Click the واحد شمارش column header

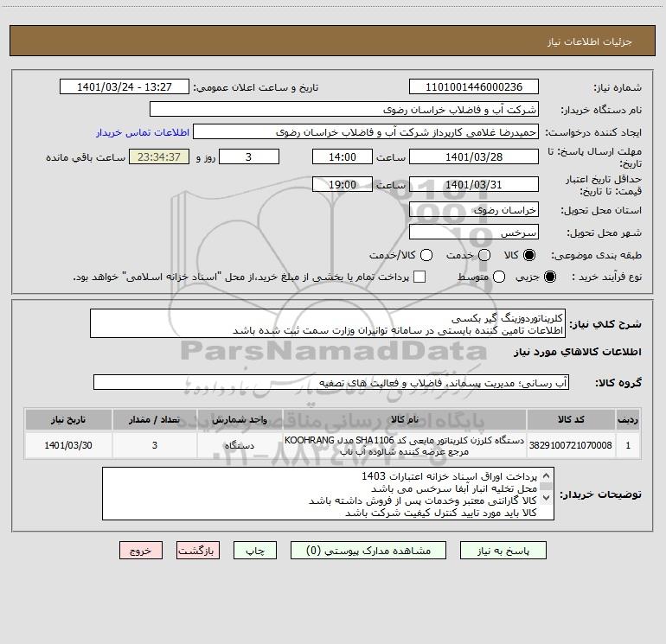[240, 419]
